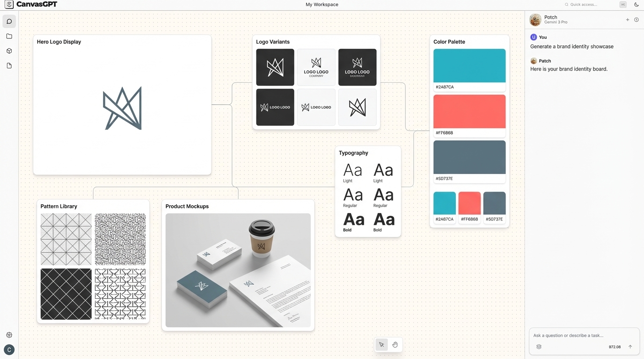
Task: Open the document page icon in sidebar
Action: pyautogui.click(x=9, y=66)
